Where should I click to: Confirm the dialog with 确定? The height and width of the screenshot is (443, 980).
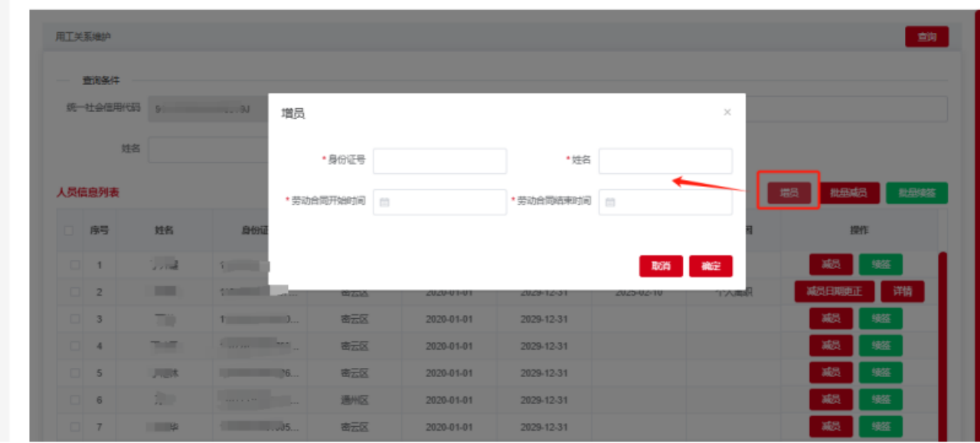(710, 266)
